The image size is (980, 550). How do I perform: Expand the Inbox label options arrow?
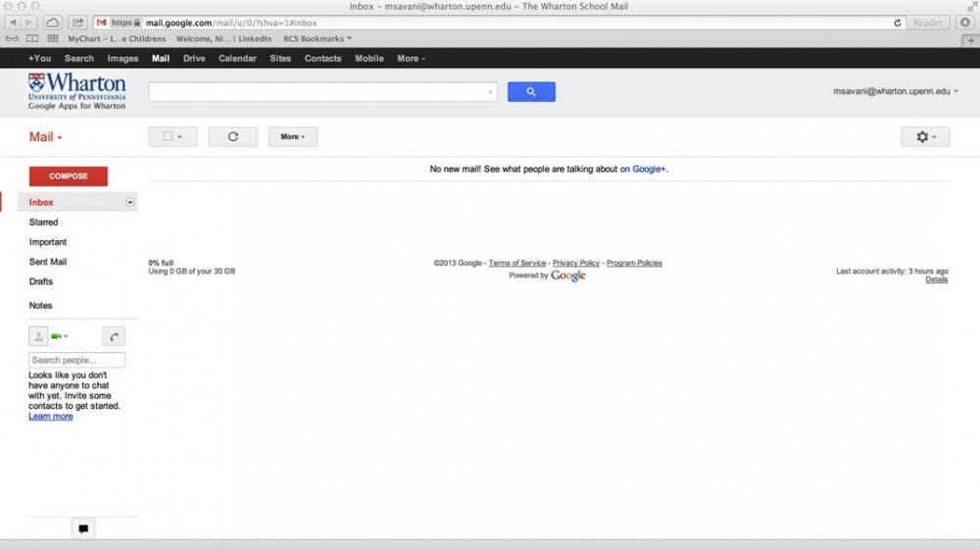click(130, 202)
